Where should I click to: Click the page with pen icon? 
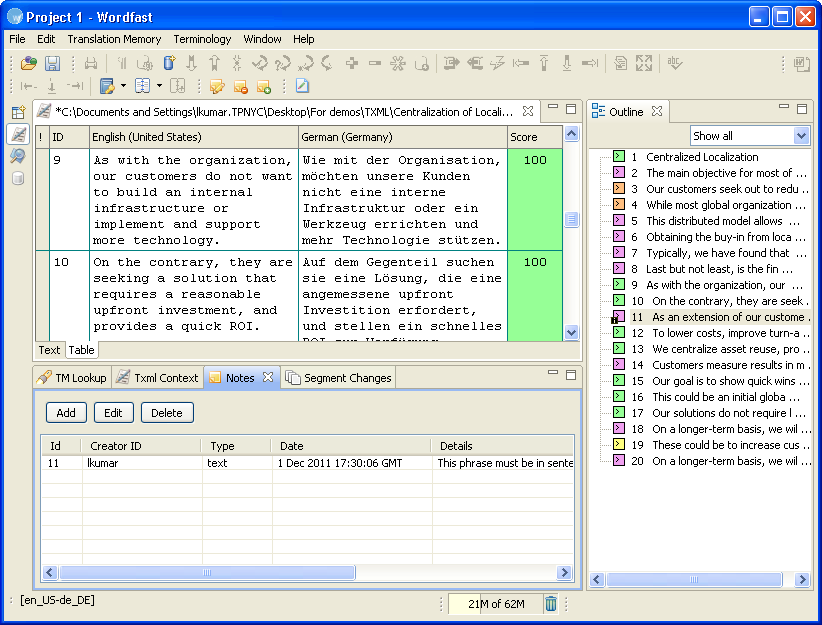pos(302,85)
